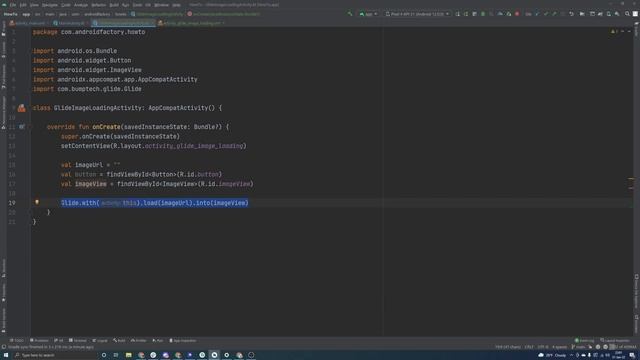Image resolution: width=640 pixels, height=360 pixels.
Task: Open the Refactor menu
Action: click(x=98, y=5)
